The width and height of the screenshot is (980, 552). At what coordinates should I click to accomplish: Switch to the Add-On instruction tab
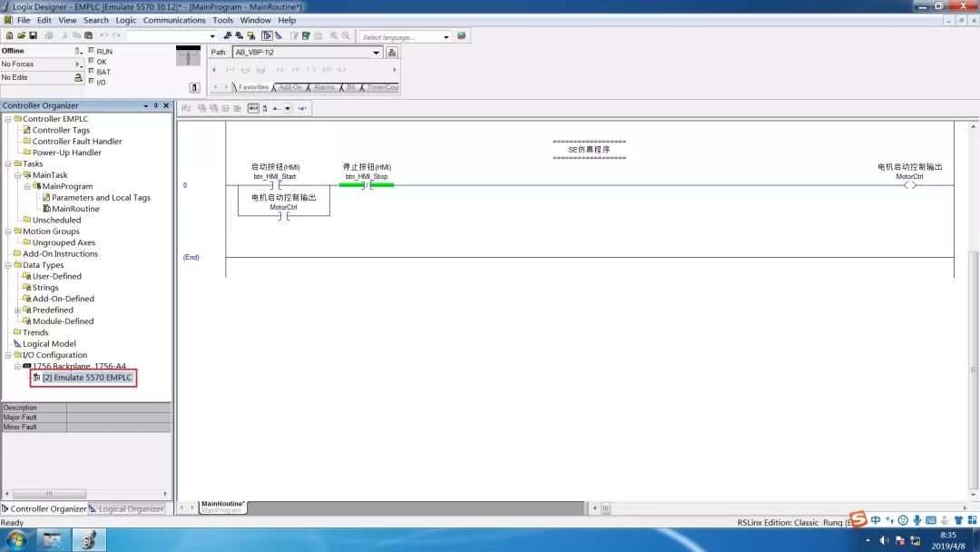coord(290,87)
